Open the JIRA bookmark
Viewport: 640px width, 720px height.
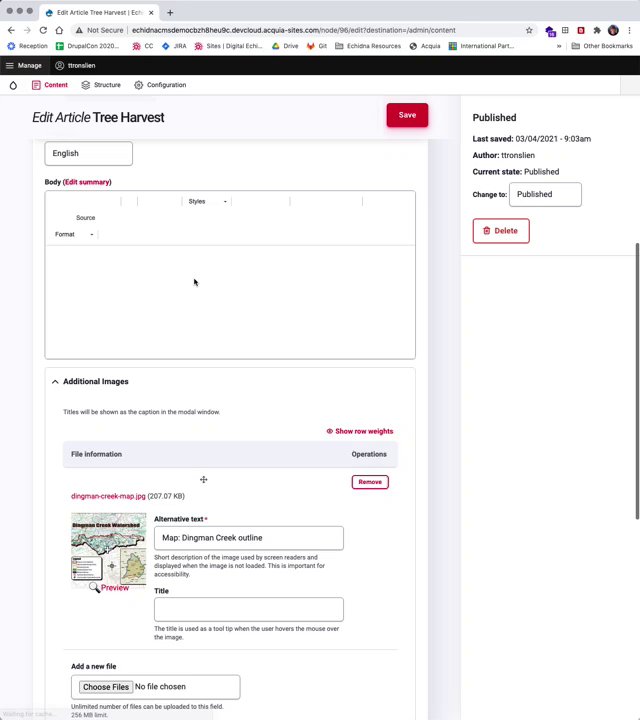[x=174, y=46]
